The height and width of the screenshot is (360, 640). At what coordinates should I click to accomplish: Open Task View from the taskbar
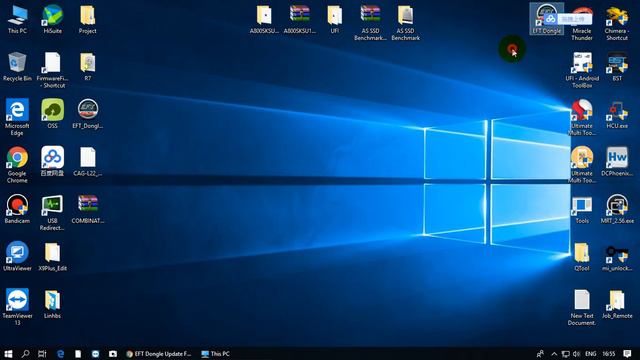(42, 354)
